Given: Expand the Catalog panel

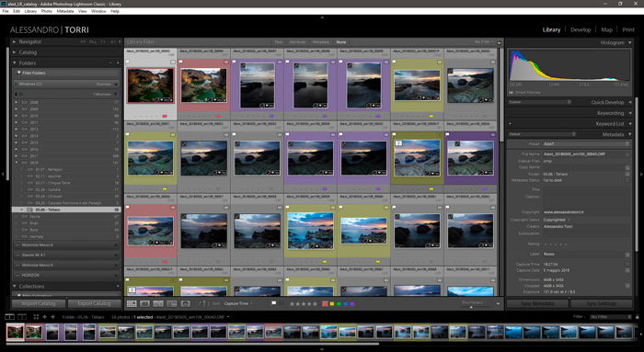Looking at the screenshot, I should click(x=15, y=52).
